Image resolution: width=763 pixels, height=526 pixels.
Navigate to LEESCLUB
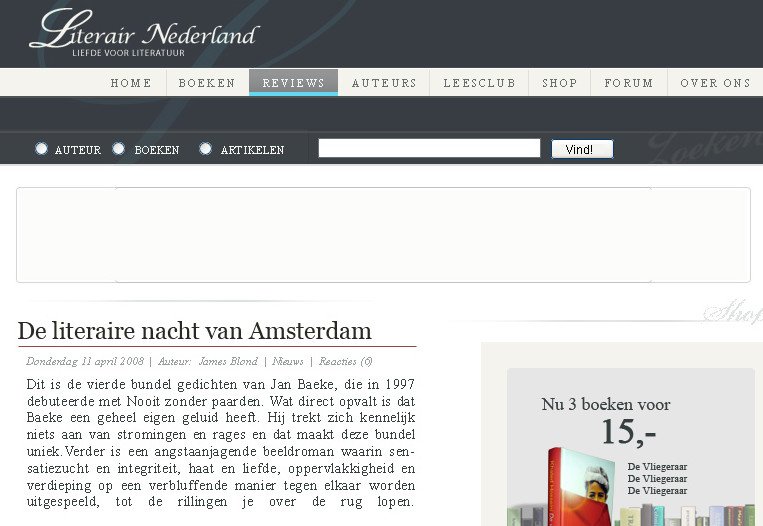479,83
